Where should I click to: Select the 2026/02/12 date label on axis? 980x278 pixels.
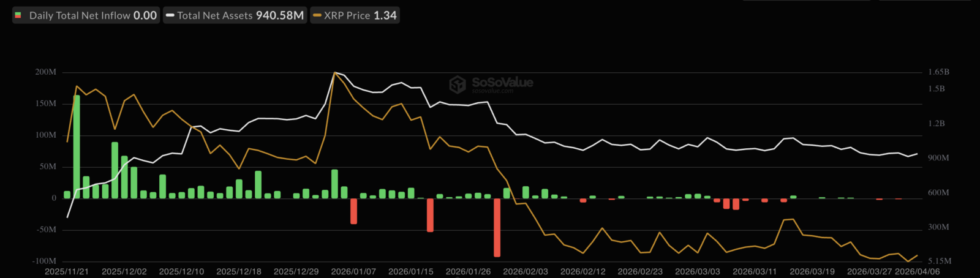[x=583, y=271]
